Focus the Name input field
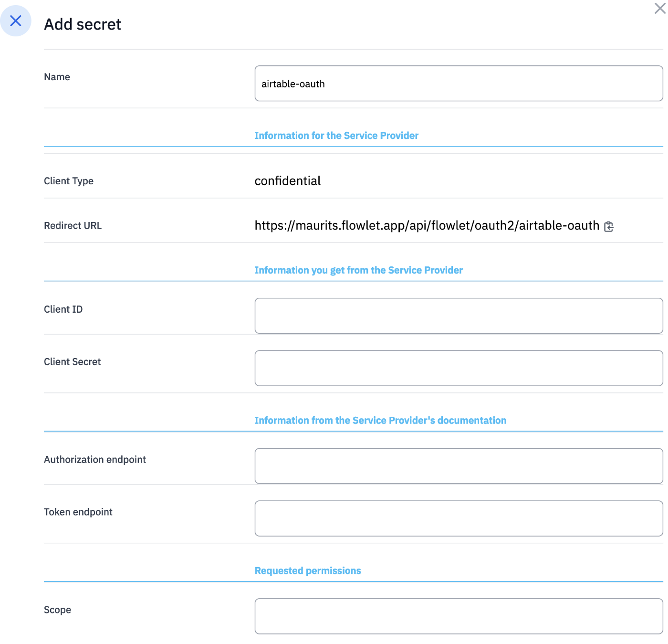668x644 pixels. click(x=459, y=84)
